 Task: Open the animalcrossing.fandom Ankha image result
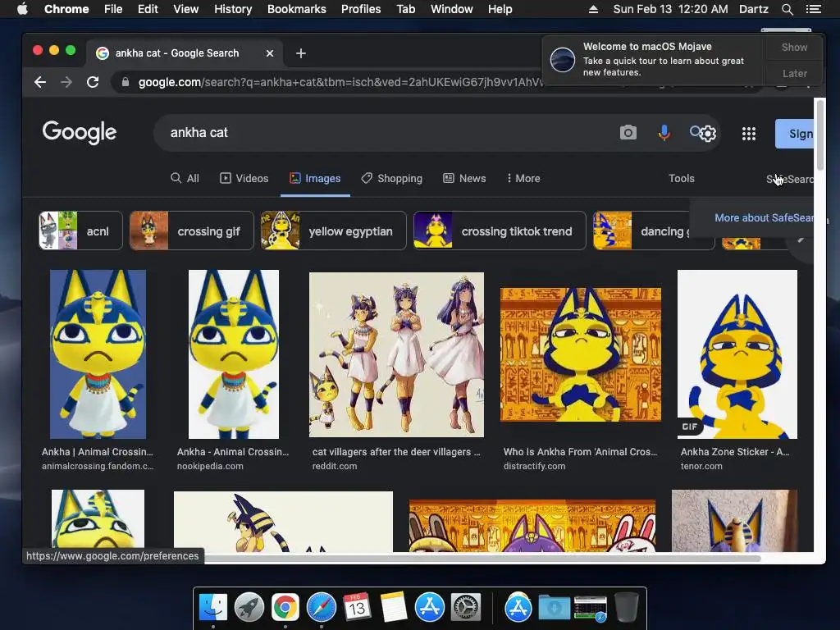pyautogui.click(x=98, y=354)
